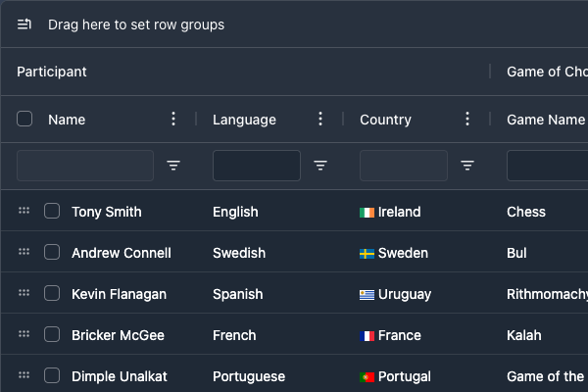Click drag handle for Bricker McGee row
588x392 pixels.
[x=24, y=334]
